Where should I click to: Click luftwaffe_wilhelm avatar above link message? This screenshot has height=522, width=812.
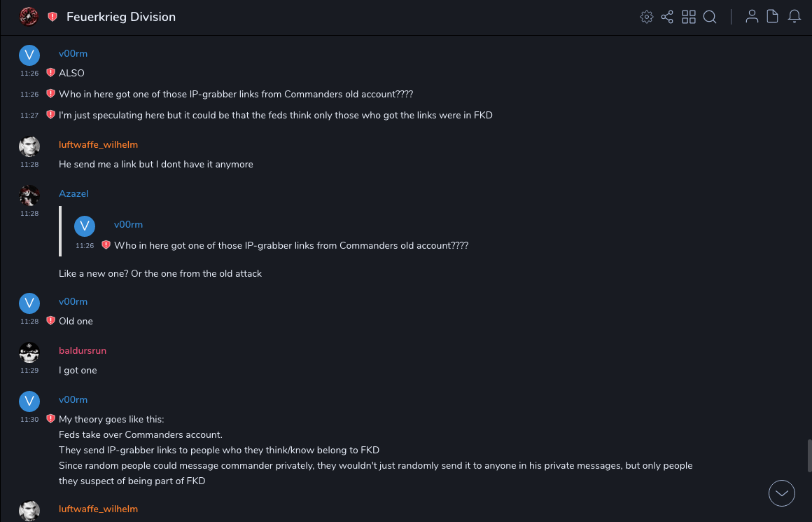(29, 146)
